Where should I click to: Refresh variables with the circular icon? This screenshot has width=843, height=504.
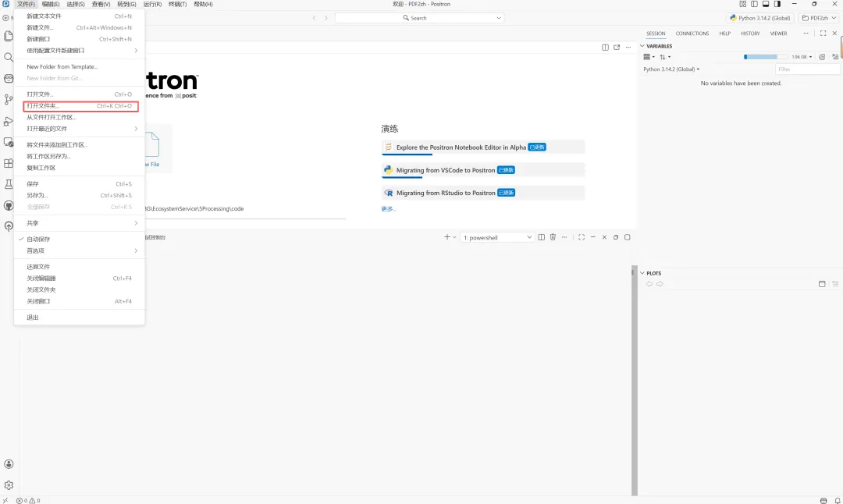click(822, 56)
